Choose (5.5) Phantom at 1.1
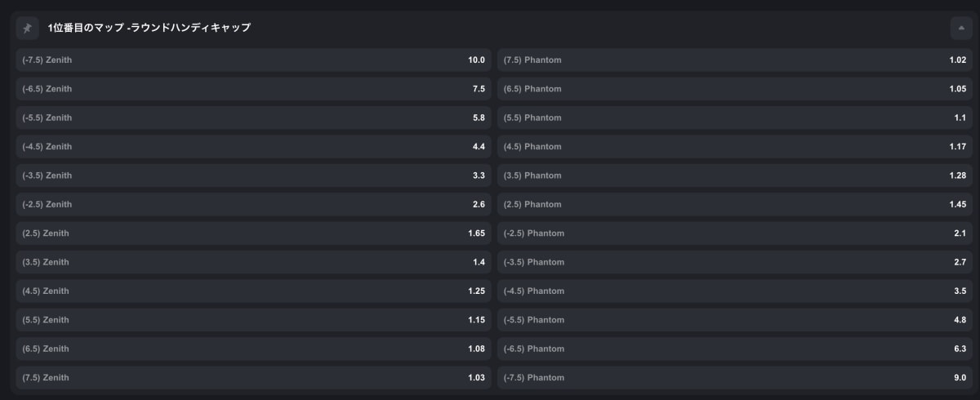The image size is (980, 400). click(735, 118)
